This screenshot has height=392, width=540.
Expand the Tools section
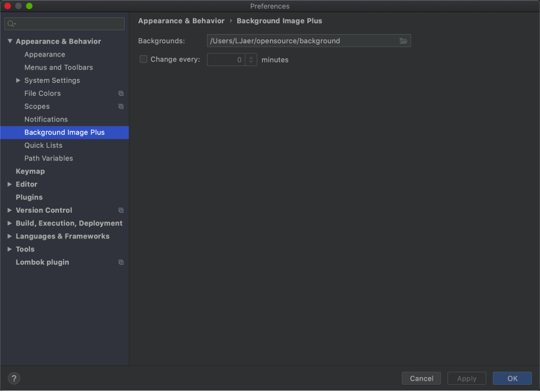10,249
